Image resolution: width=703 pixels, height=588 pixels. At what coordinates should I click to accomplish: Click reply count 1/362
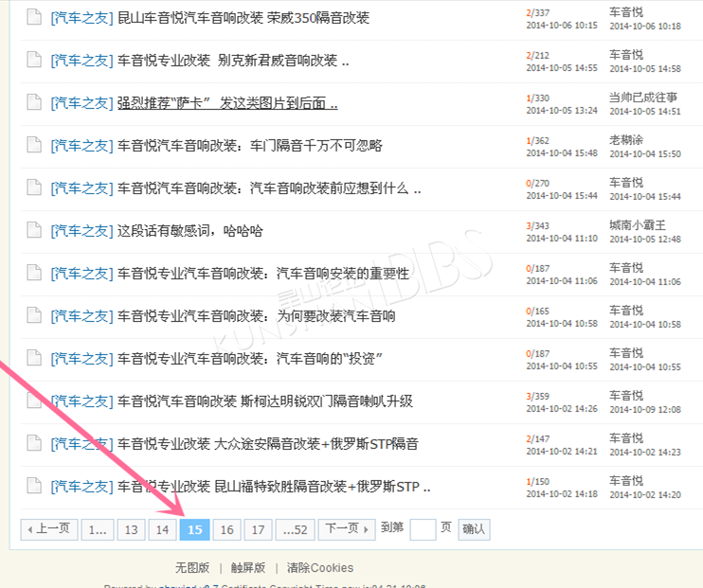538,140
